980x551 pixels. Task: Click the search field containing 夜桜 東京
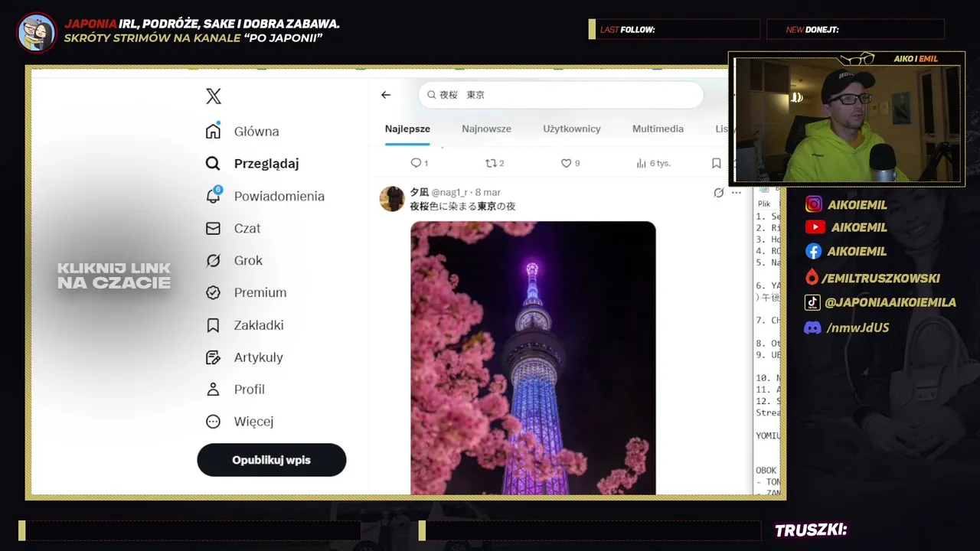(560, 95)
